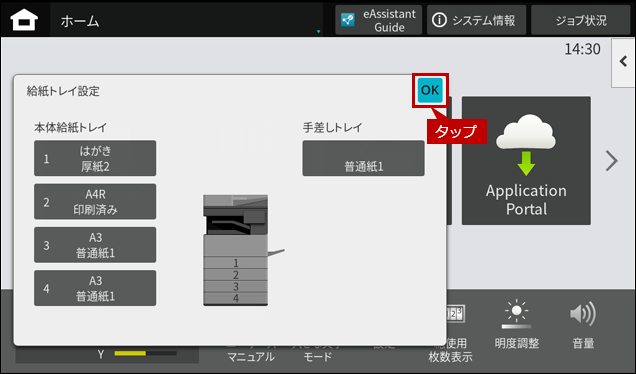Tap the home icon in top-left corner
Viewport: 636px width, 374px height.
pyautogui.click(x=24, y=20)
